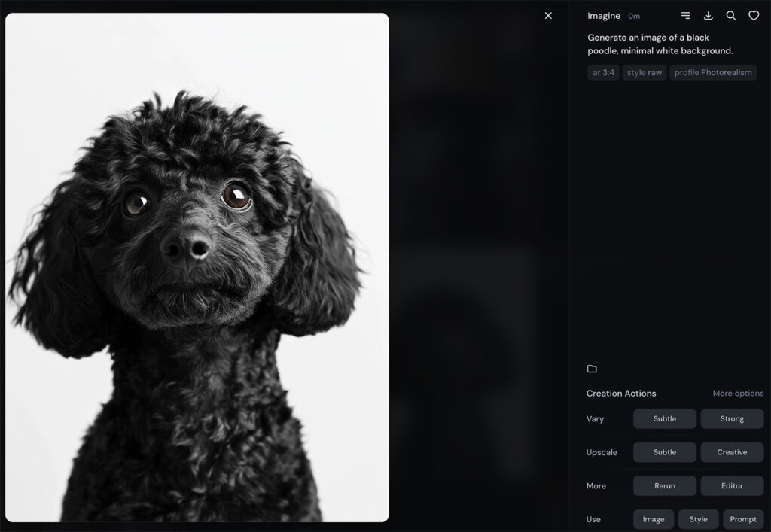The height and width of the screenshot is (532, 771).
Task: Like the image with the heart icon
Action: click(753, 16)
